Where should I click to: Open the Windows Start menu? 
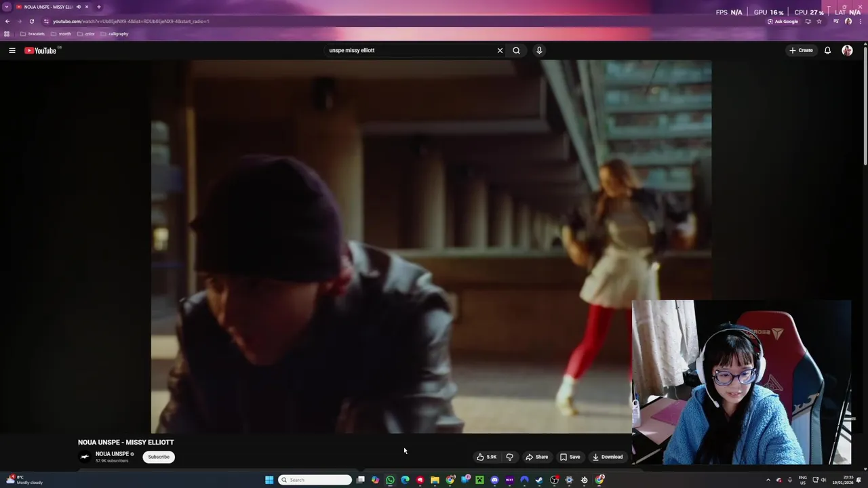point(269,480)
